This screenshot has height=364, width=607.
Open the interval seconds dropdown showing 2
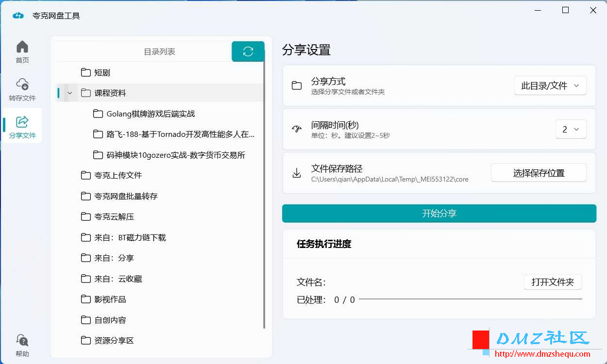pos(571,129)
